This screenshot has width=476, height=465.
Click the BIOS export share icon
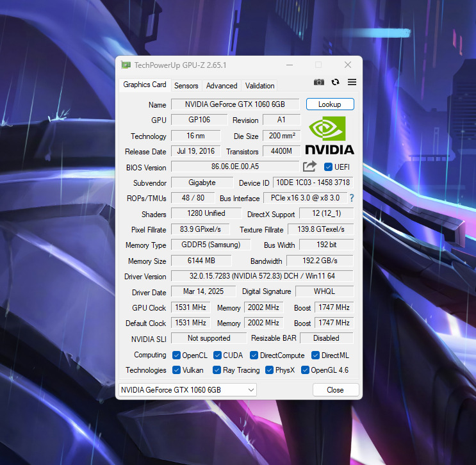pos(309,167)
